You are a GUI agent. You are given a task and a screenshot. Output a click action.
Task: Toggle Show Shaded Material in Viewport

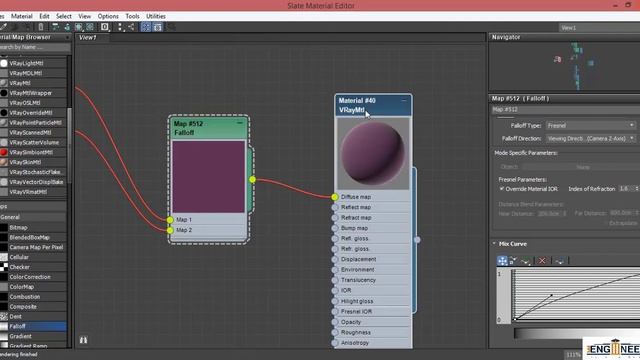point(79,27)
